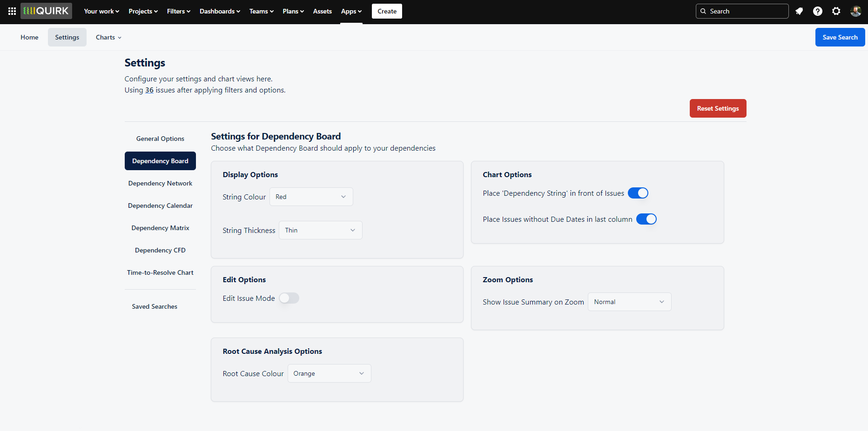
Task: Go to the Home tab
Action: (x=29, y=37)
